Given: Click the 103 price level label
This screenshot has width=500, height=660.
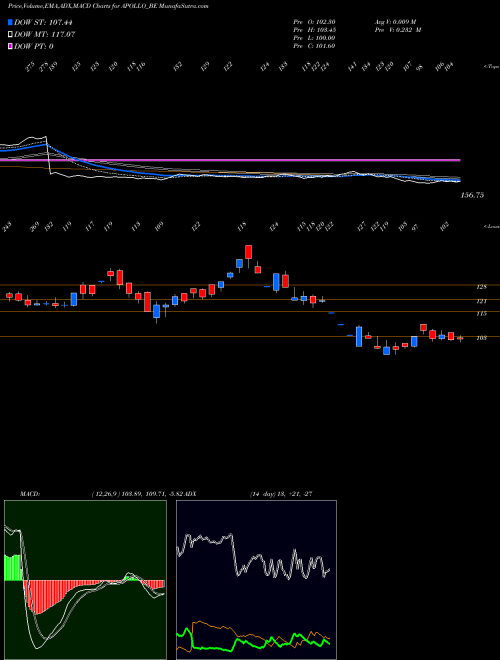Looking at the screenshot, I should [x=481, y=338].
